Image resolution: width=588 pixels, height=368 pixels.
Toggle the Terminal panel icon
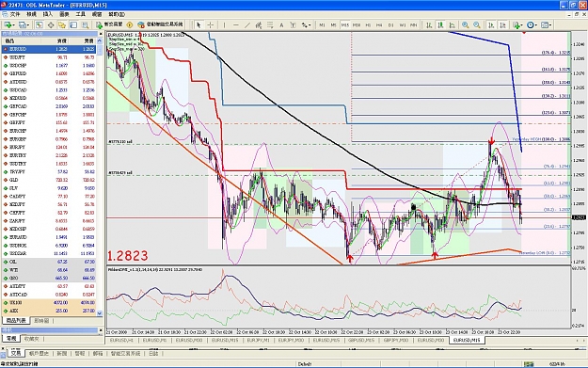(x=73, y=24)
